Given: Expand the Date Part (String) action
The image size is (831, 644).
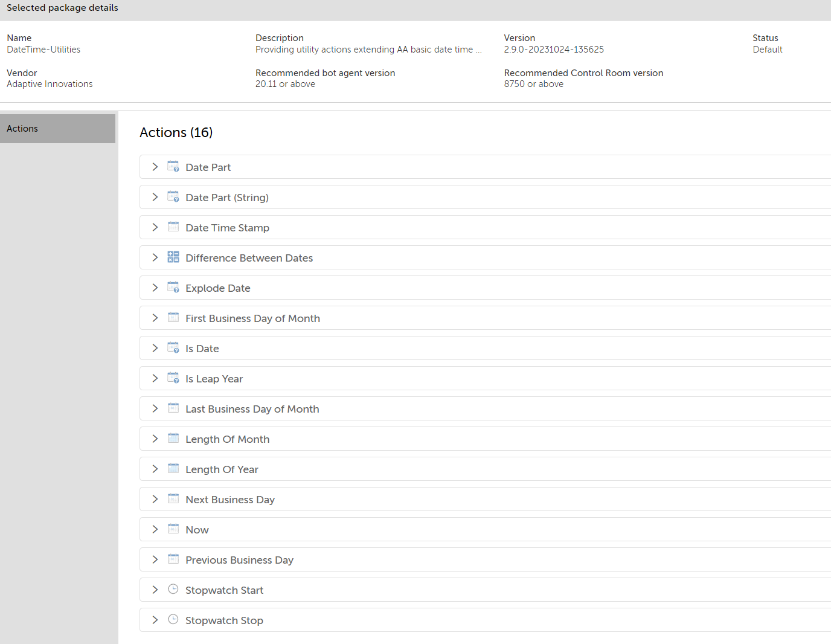Looking at the screenshot, I should coord(155,197).
